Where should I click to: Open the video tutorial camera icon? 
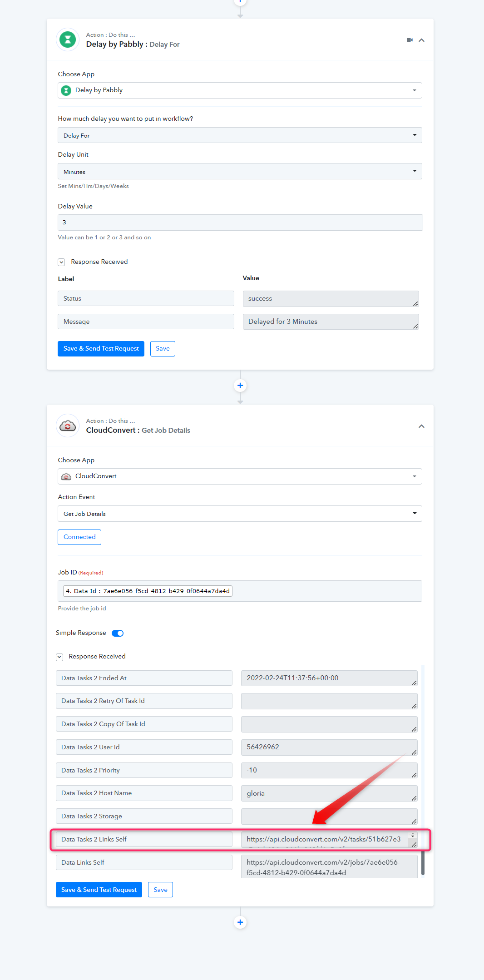click(x=410, y=40)
